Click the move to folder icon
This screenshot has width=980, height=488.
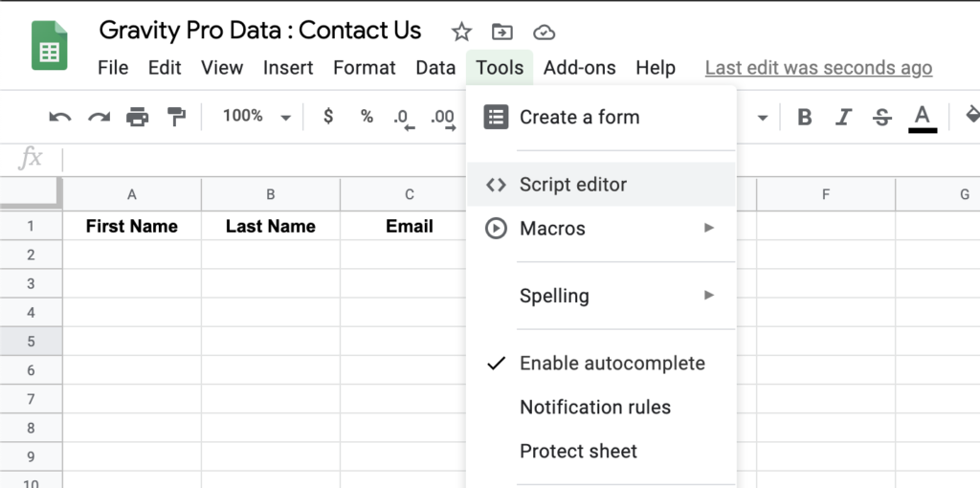pyautogui.click(x=501, y=32)
